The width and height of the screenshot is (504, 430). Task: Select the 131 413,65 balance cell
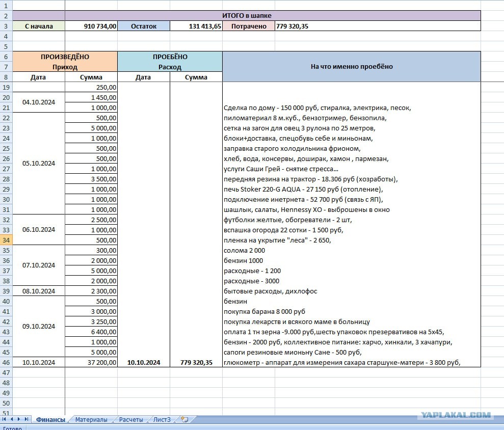[196, 26]
